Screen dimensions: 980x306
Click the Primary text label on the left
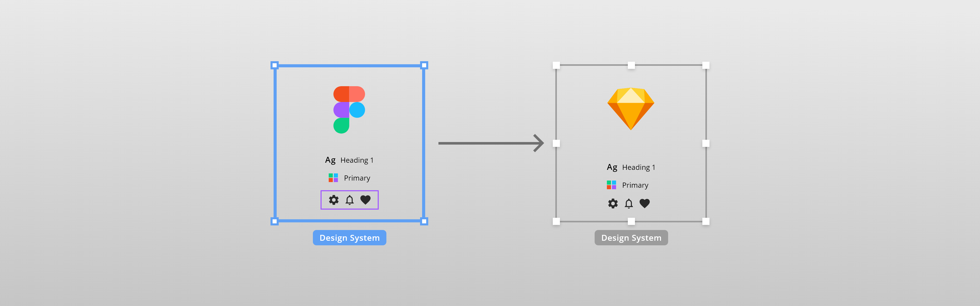point(357,178)
